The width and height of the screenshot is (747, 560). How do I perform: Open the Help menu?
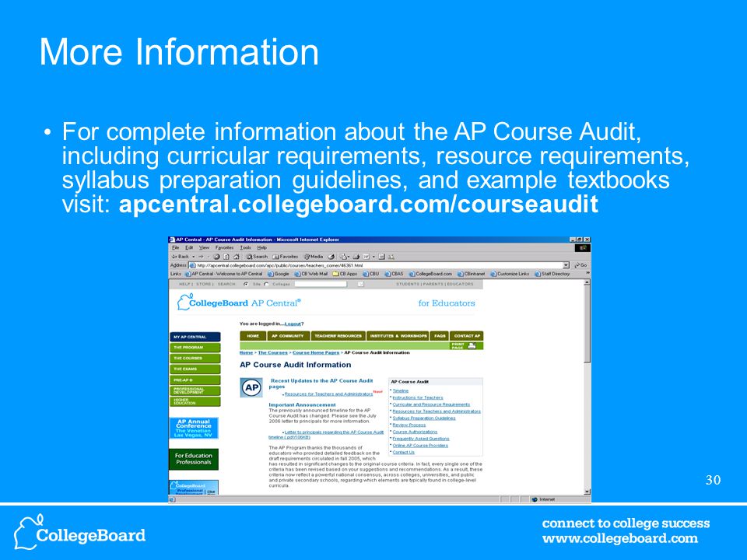tap(262, 247)
